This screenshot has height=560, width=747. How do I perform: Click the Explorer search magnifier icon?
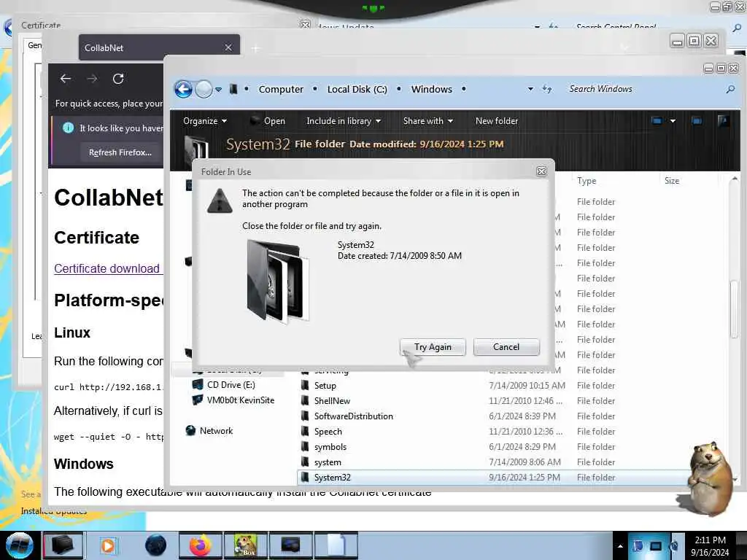coord(729,89)
